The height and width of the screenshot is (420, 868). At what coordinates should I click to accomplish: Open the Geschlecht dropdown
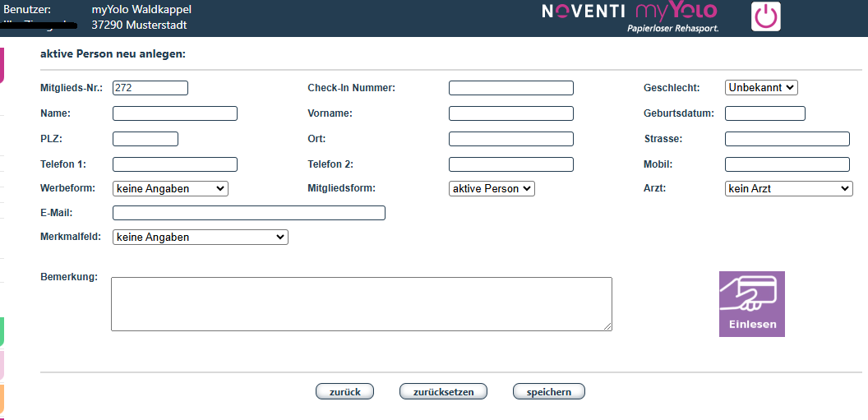[761, 88]
